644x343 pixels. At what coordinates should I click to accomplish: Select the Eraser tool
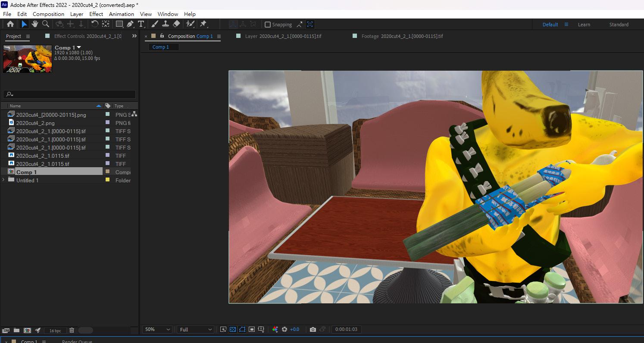tap(176, 24)
